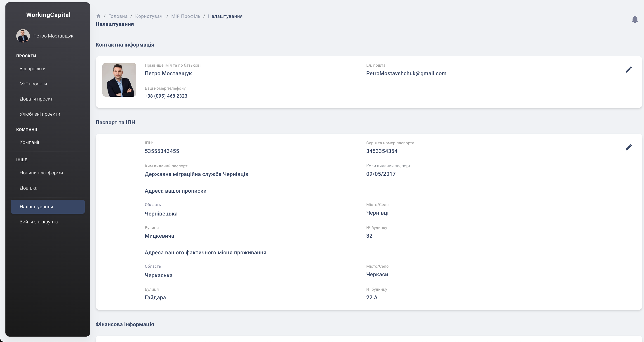The width and height of the screenshot is (644, 342).
Task: Select Додати проєкт menu item
Action: 36,99
